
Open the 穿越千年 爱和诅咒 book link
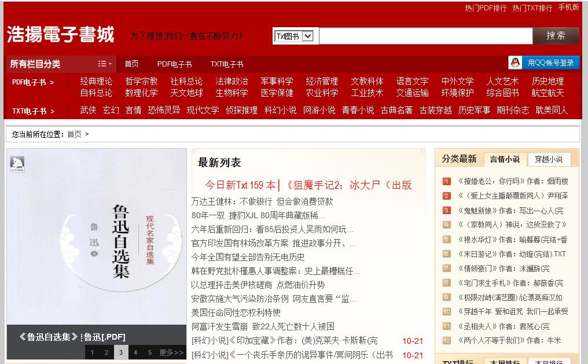513,311
